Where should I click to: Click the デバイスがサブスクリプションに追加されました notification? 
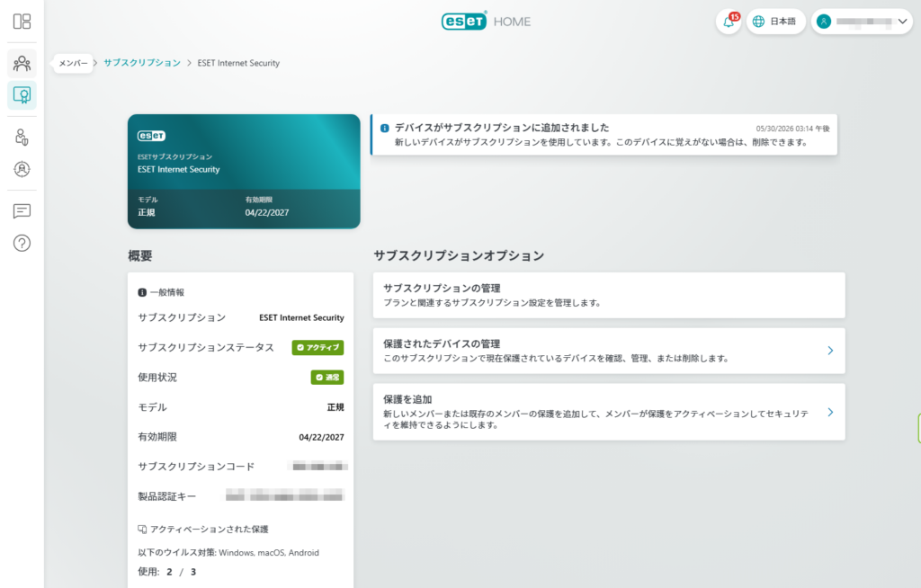click(x=604, y=135)
